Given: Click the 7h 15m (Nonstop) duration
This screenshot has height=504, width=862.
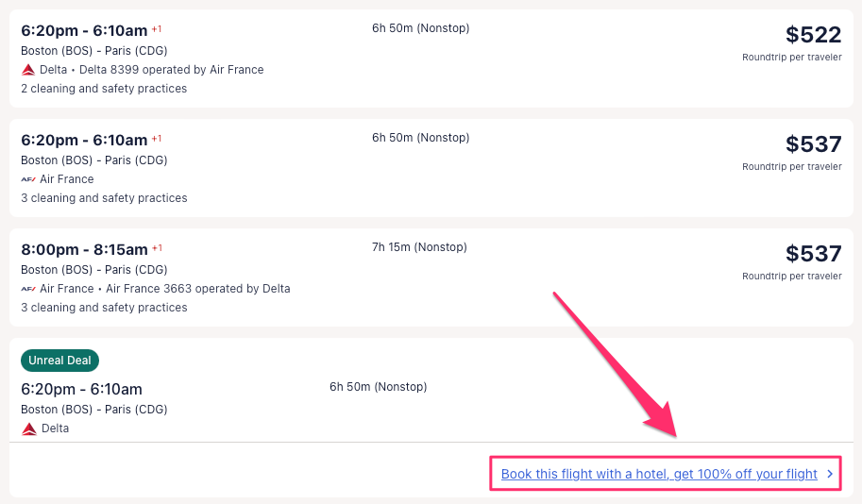Looking at the screenshot, I should (419, 247).
